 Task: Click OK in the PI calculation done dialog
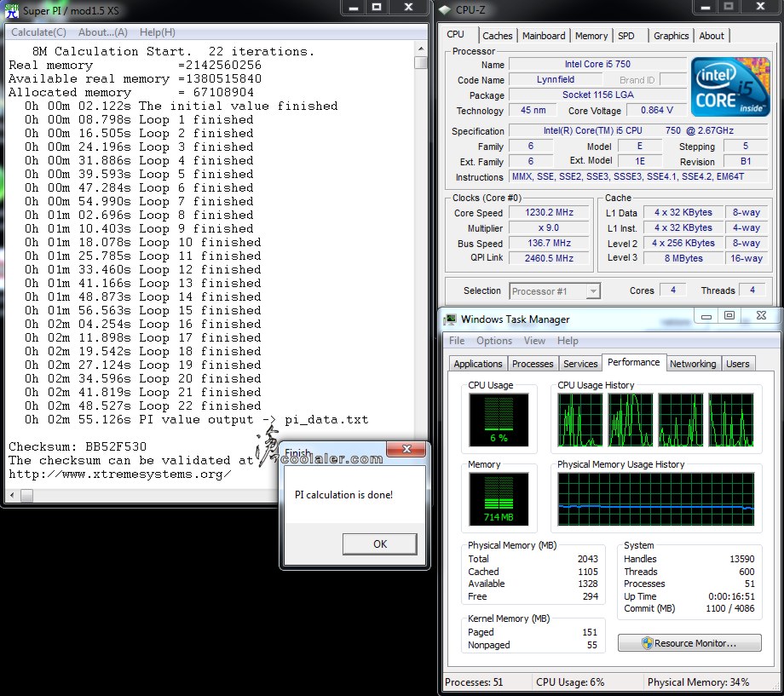click(x=380, y=544)
